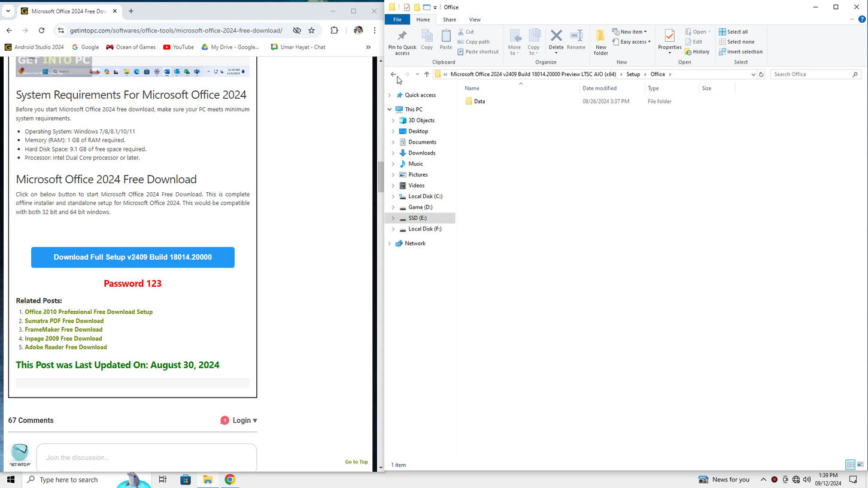
Task: Open the File tab in Explorer
Action: click(x=397, y=20)
